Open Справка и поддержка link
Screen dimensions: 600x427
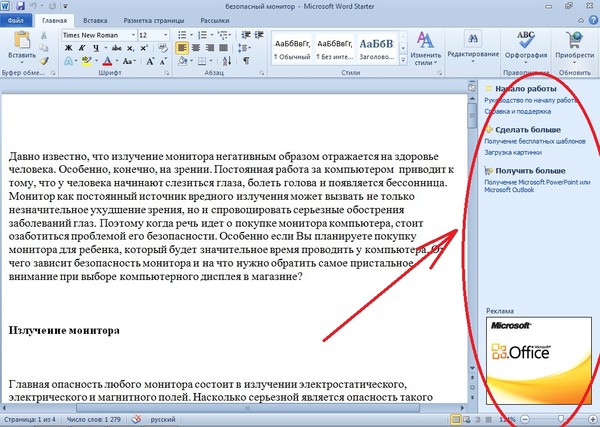click(x=518, y=111)
